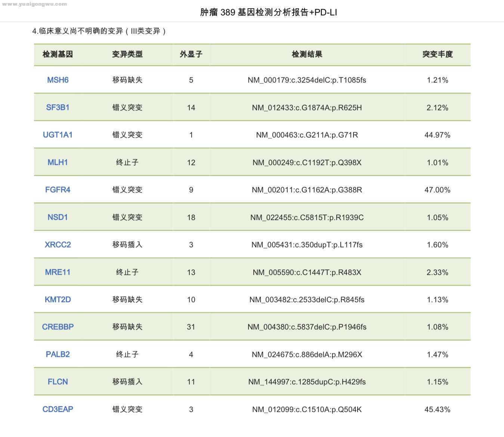Select 移码缺失 in the MSH6 row
Viewport: 504px width, 437px height.
point(127,80)
